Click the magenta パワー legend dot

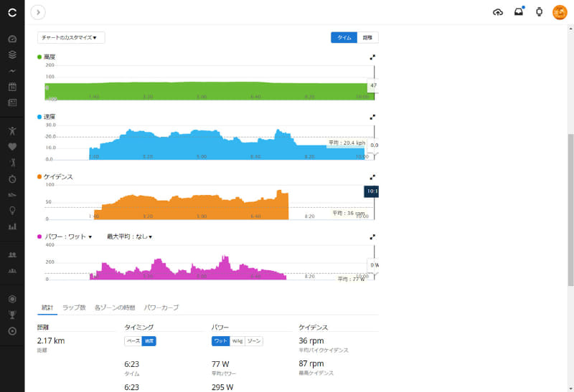click(39, 236)
